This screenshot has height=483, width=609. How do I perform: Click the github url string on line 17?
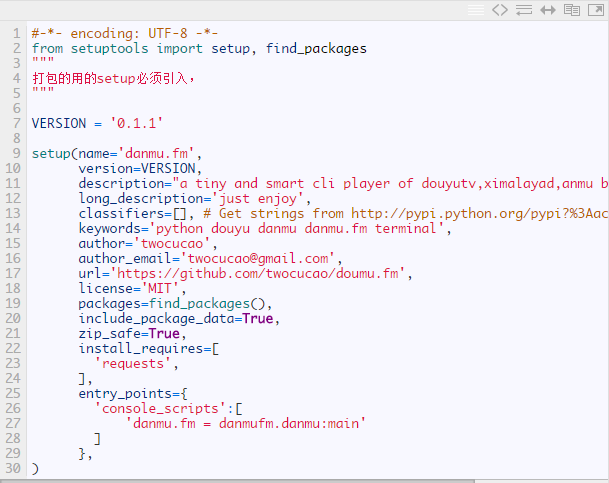point(258,273)
